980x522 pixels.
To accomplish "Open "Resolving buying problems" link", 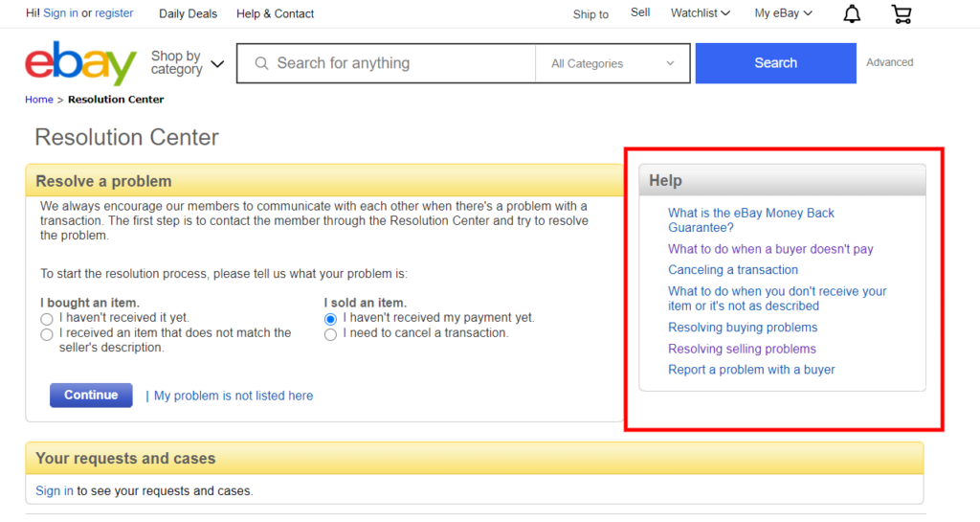I will pos(743,328).
